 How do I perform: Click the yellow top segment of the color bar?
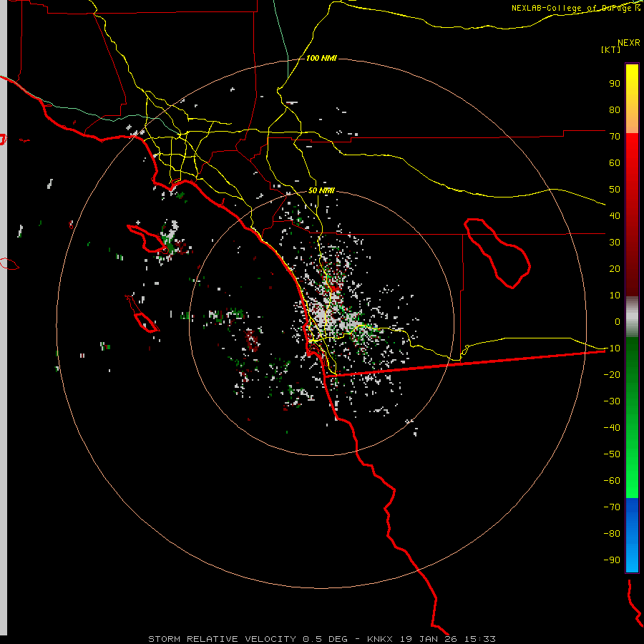point(632,99)
